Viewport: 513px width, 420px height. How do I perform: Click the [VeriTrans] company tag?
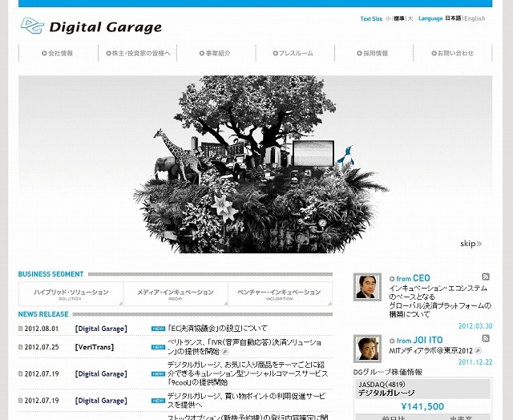[x=95, y=347]
